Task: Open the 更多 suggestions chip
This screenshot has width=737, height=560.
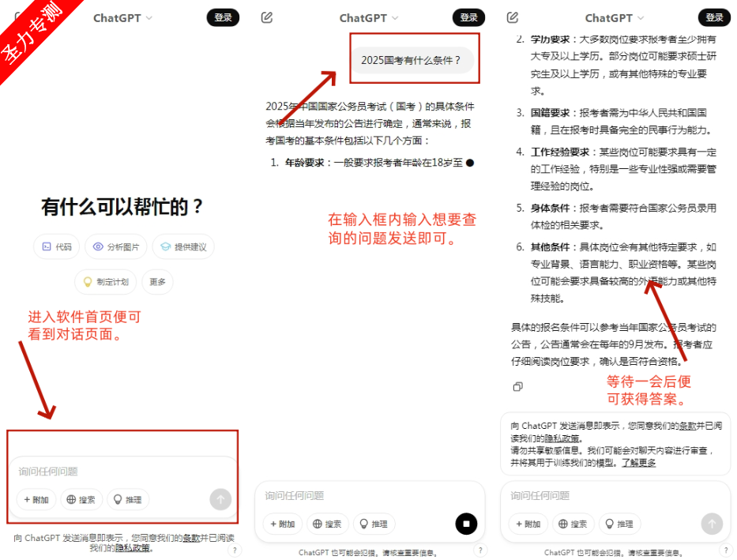Action: pyautogui.click(x=157, y=282)
